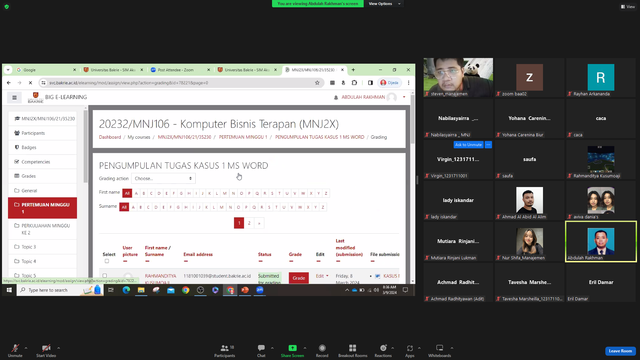Open Grades in course sidebar

pyautogui.click(x=42, y=176)
